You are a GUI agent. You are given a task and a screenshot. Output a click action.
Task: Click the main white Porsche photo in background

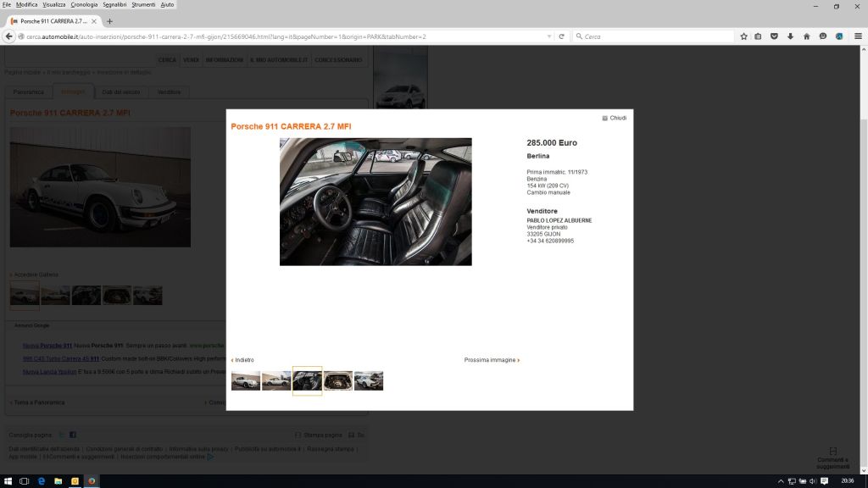[100, 187]
